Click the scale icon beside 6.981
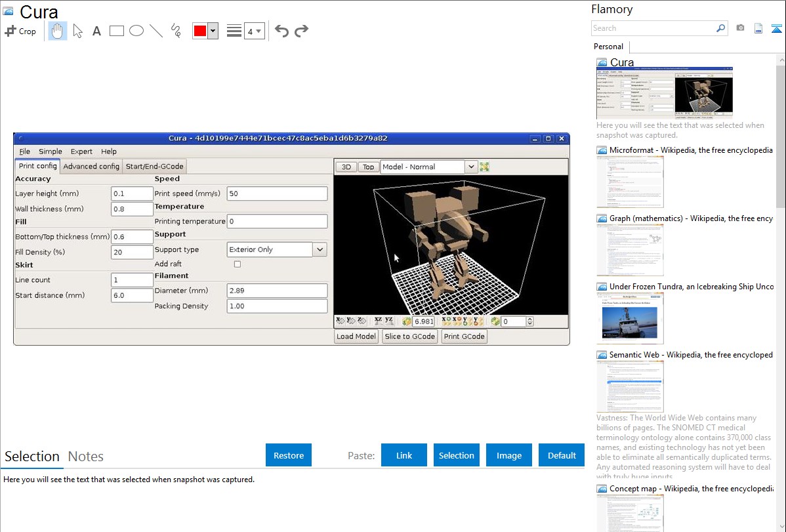Screen dimensions: 786x532 click(407, 321)
